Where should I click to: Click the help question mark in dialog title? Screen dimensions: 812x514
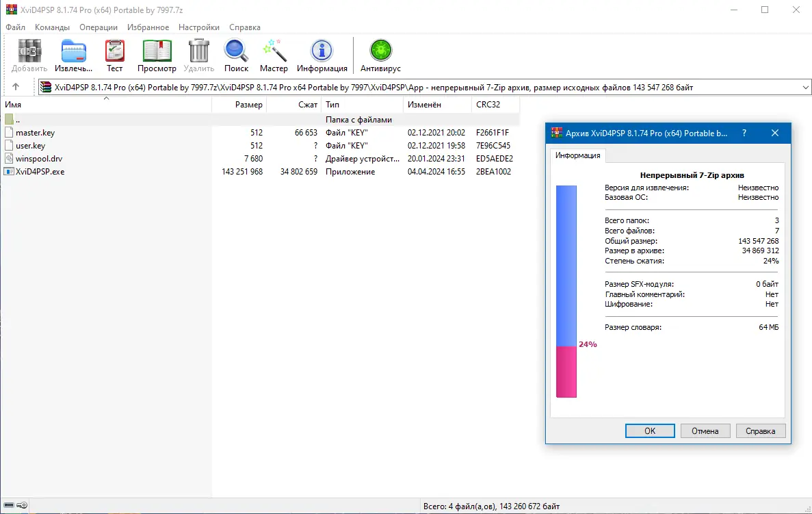point(744,133)
